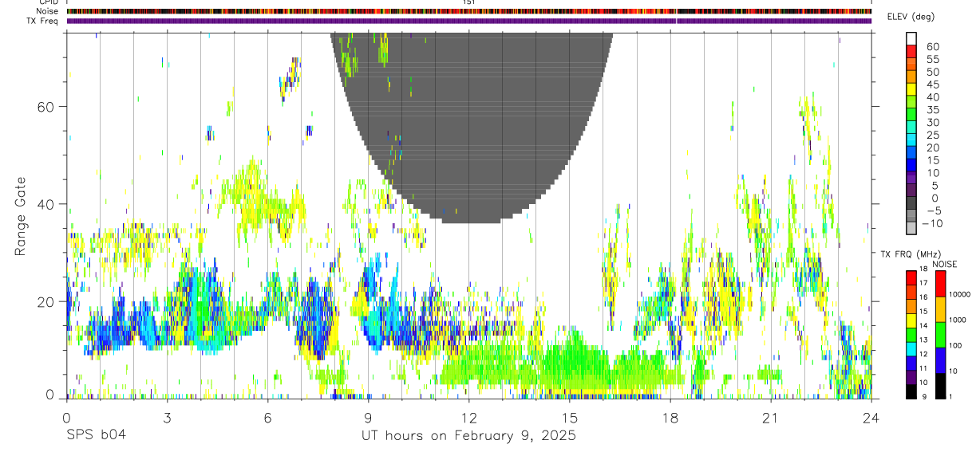Screen dimensions: 980x452
Task: Click x-axis tick label '18'
Action: (x=670, y=417)
